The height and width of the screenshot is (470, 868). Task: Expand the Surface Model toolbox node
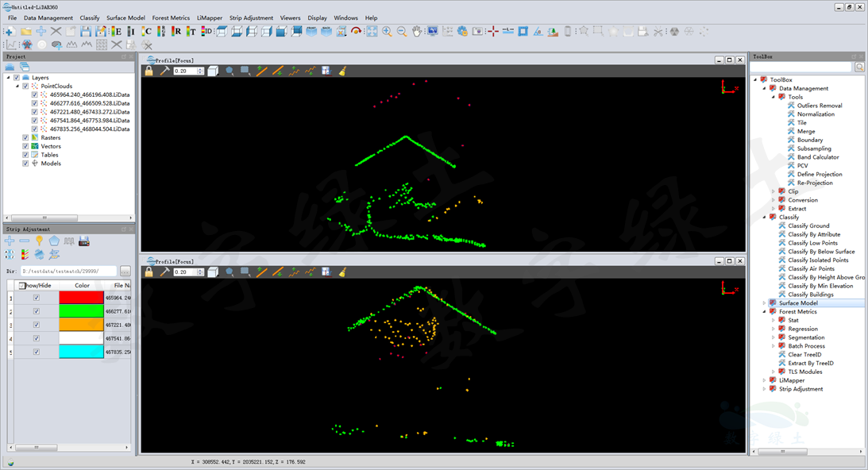click(765, 303)
